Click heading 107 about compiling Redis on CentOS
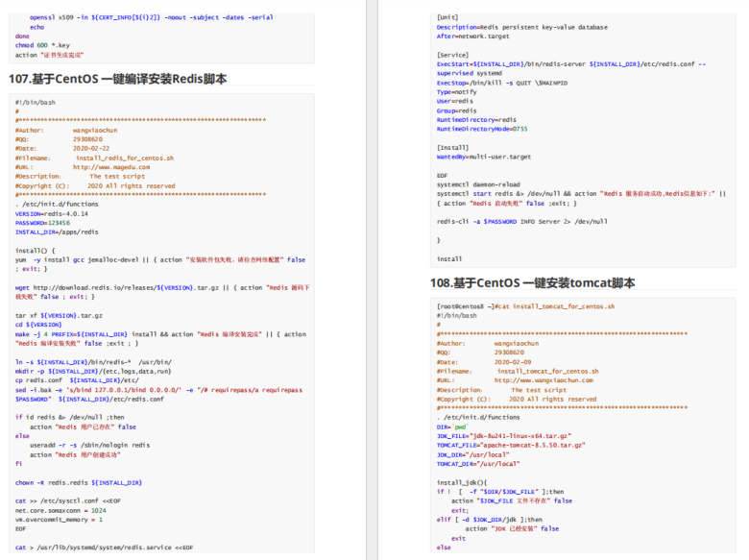Screen dimensions: 749x560 click(x=117, y=79)
